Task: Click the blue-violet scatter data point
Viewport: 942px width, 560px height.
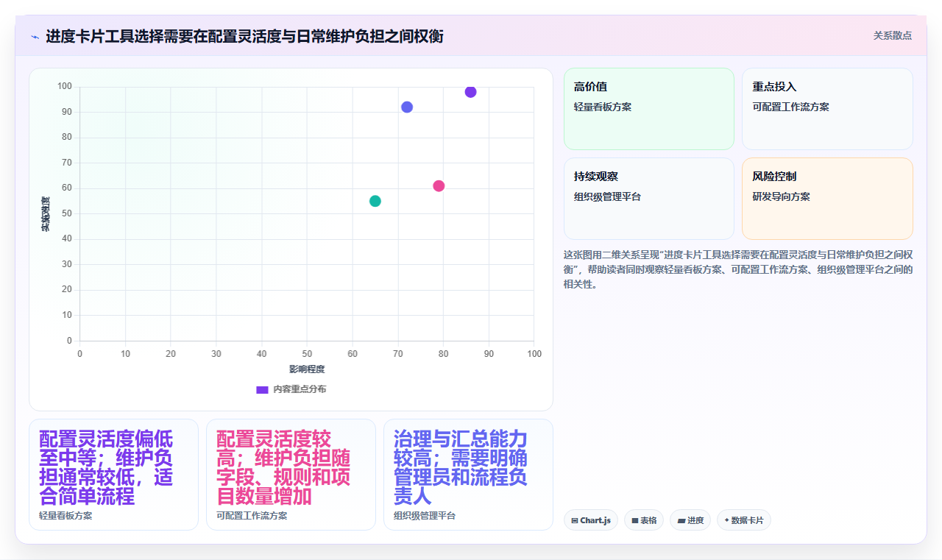Action: pyautogui.click(x=407, y=107)
